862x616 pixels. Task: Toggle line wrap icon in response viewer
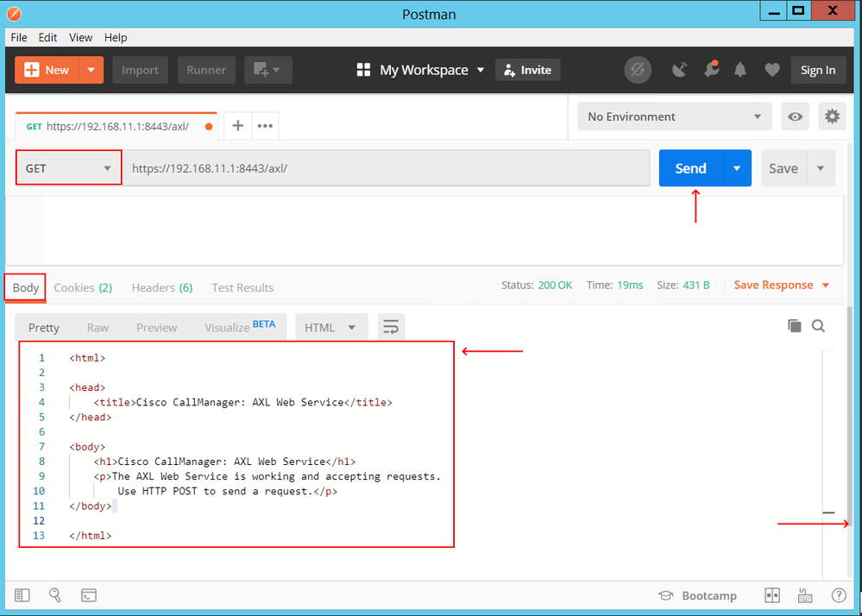391,327
